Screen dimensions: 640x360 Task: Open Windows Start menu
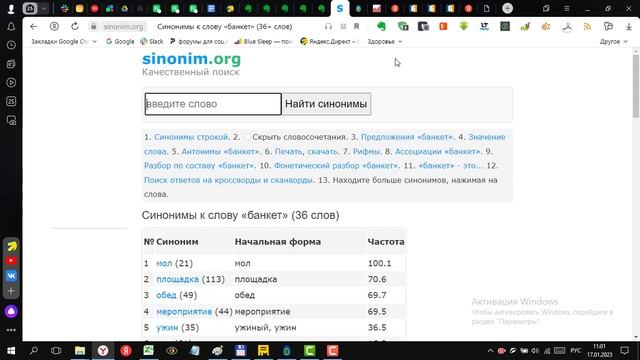(11, 351)
